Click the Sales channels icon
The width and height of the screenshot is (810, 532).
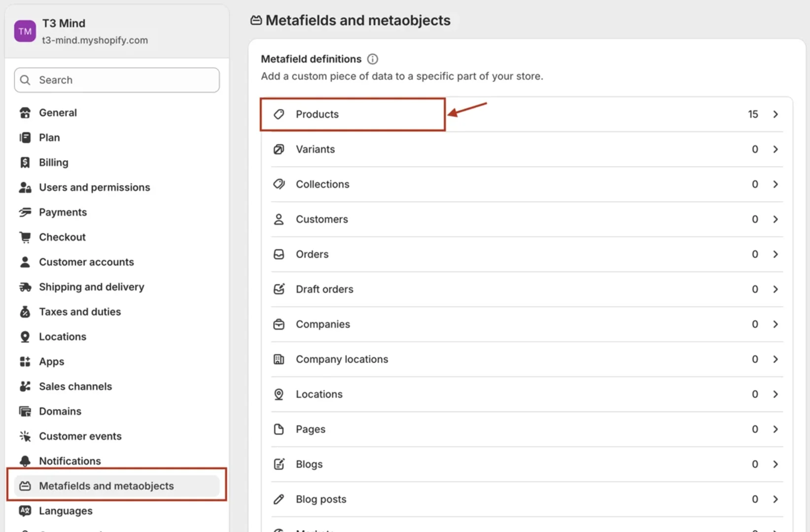click(x=25, y=387)
